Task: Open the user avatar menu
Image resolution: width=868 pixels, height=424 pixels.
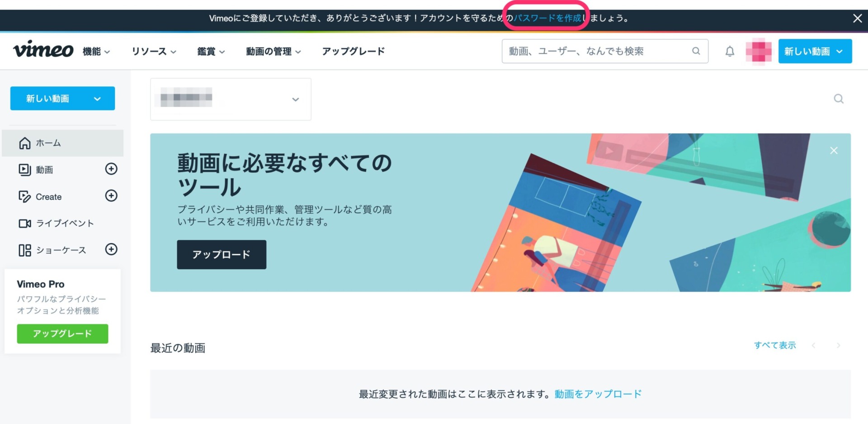Action: click(759, 51)
